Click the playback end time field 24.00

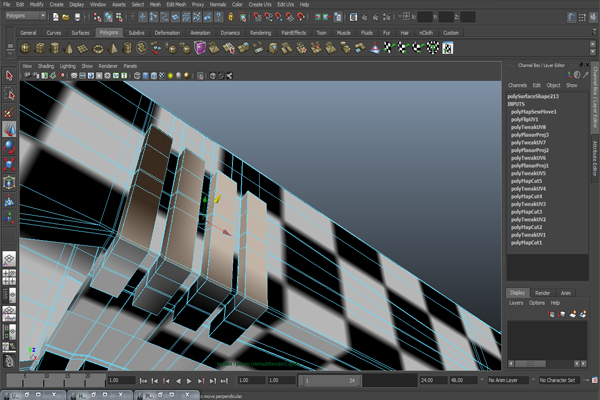(433, 380)
